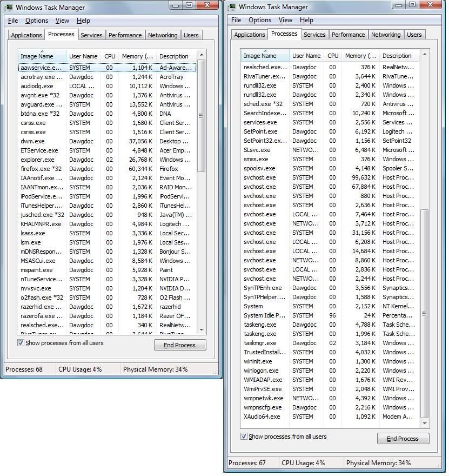Select acrotray.exe process row
The height and width of the screenshot is (476, 449).
pos(108,77)
